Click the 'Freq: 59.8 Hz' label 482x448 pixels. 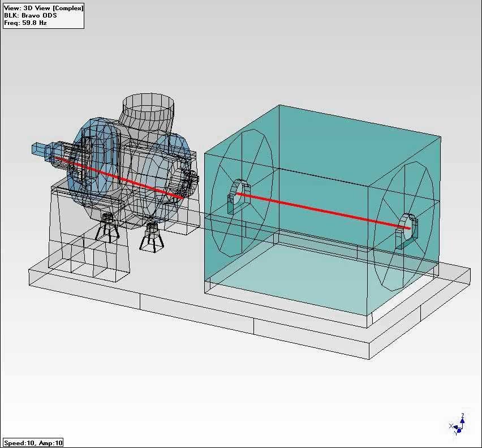click(25, 23)
